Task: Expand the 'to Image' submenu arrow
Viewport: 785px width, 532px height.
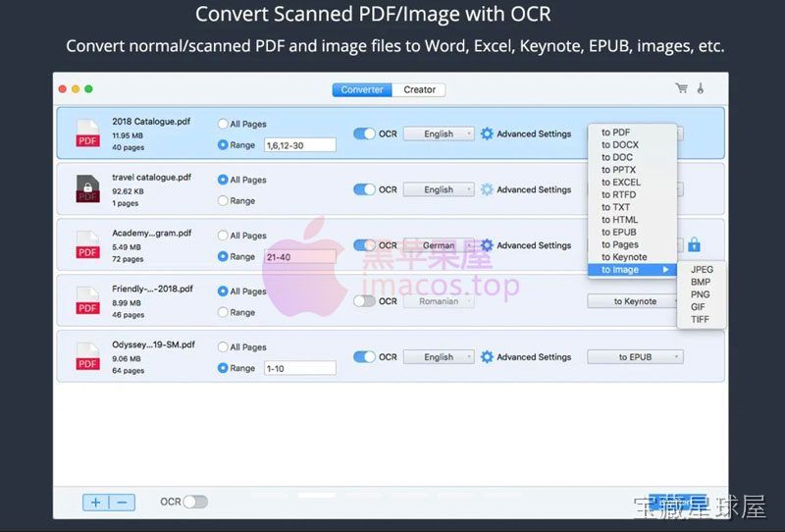Action: pyautogui.click(x=666, y=270)
